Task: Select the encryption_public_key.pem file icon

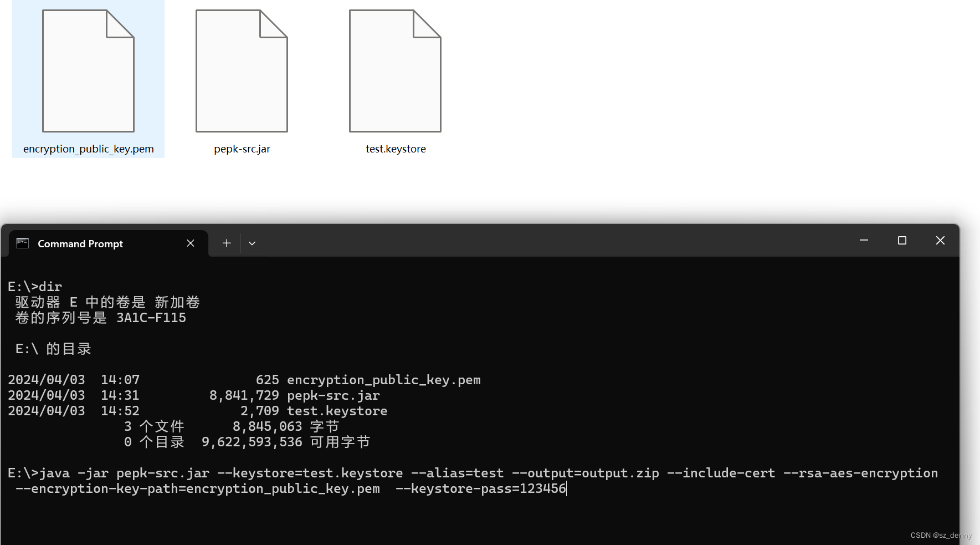Action: point(88,70)
